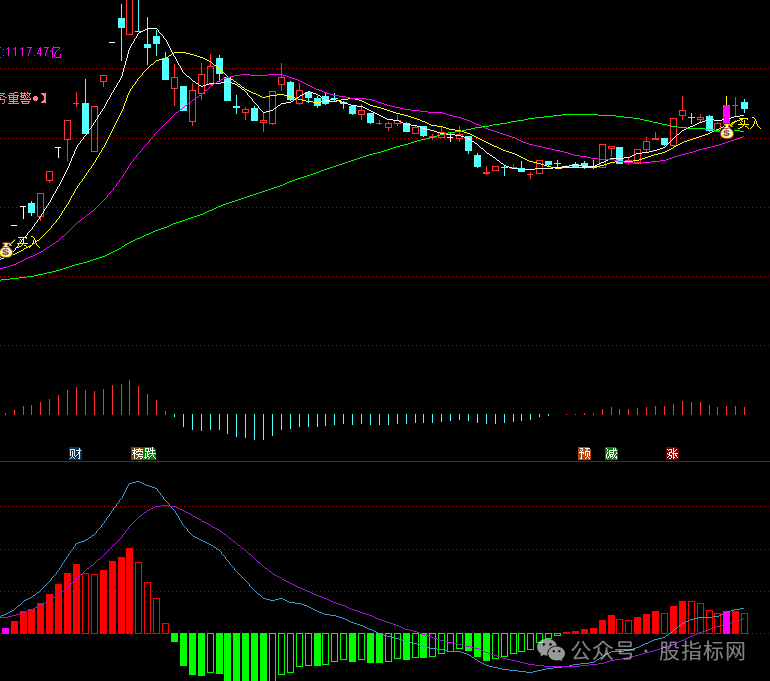Image resolution: width=770 pixels, height=681 pixels.
Task: Click the money bag buy-signal icon at lower left
Action: tap(6, 250)
